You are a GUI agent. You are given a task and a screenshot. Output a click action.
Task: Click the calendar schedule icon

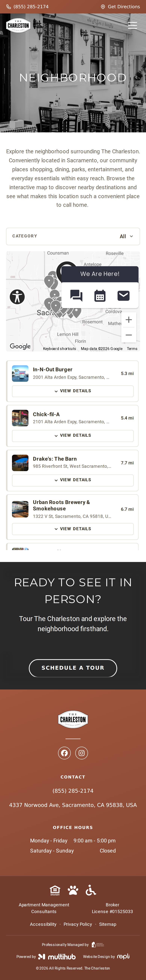pos(100,296)
